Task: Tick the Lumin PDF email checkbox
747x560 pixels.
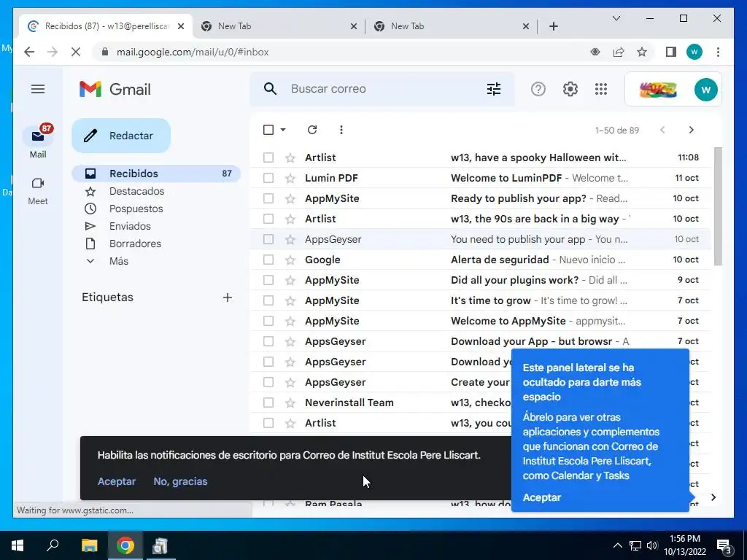Action: (268, 178)
